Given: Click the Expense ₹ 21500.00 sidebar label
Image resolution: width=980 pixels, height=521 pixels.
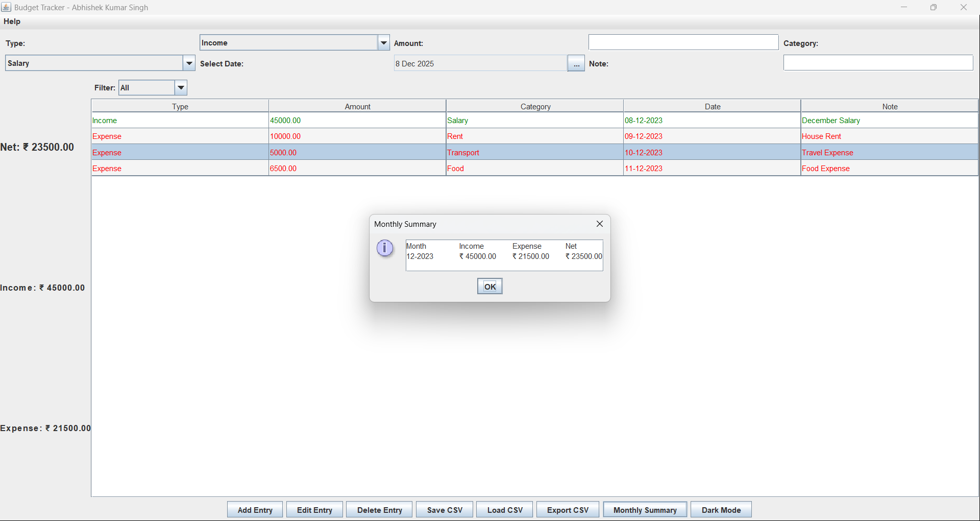Looking at the screenshot, I should coord(45,428).
